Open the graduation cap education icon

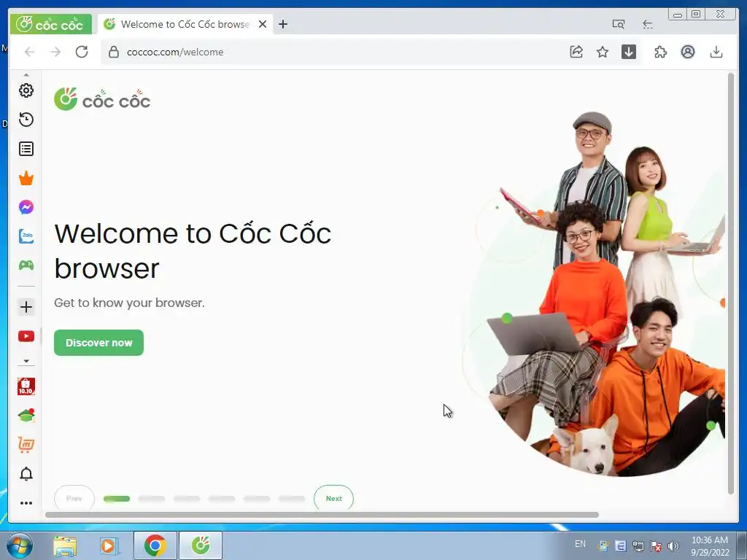pos(26,415)
